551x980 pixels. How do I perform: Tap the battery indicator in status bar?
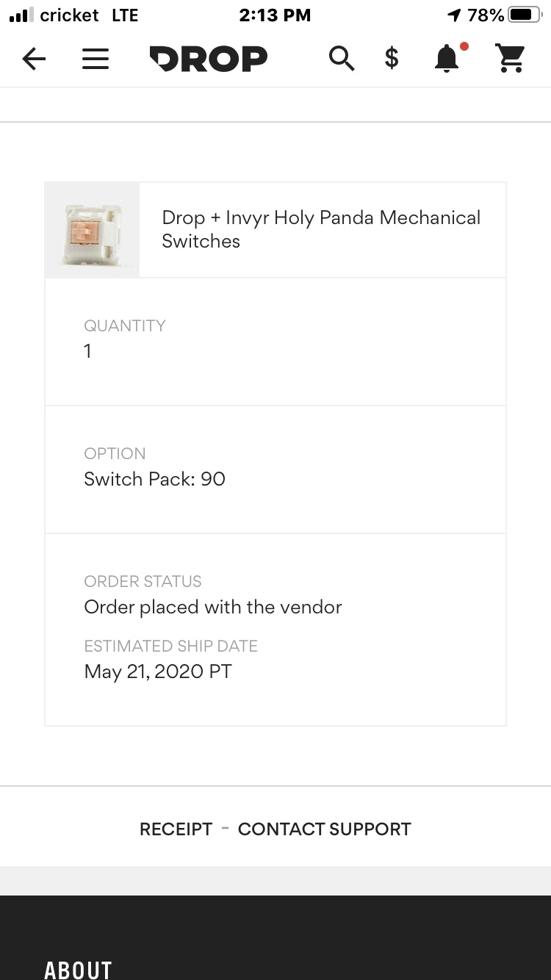[x=524, y=15]
